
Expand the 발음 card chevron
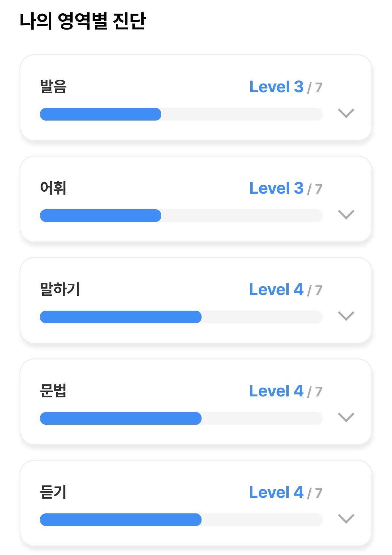point(346,113)
